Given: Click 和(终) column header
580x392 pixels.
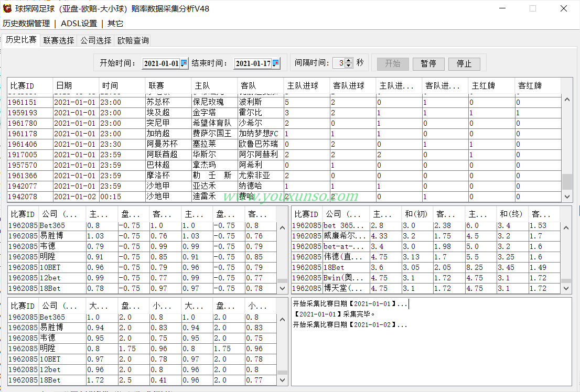Looking at the screenshot, I should tap(512, 214).
